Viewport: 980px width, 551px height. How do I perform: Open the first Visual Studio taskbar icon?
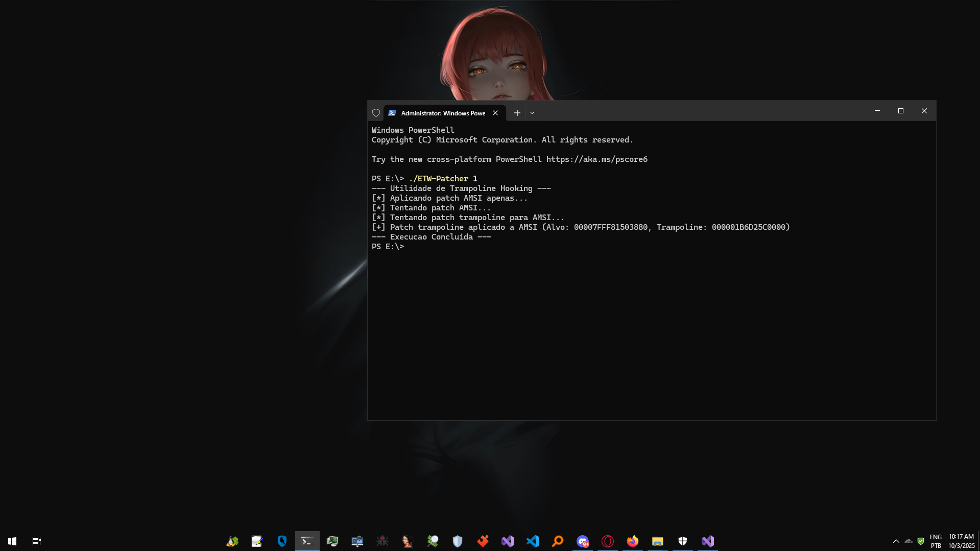pyautogui.click(x=508, y=541)
